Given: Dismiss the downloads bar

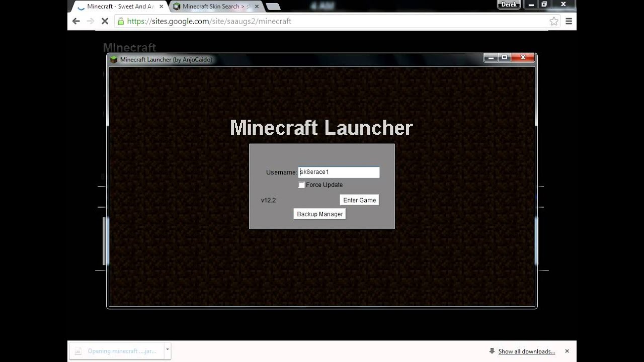Looking at the screenshot, I should 567,351.
